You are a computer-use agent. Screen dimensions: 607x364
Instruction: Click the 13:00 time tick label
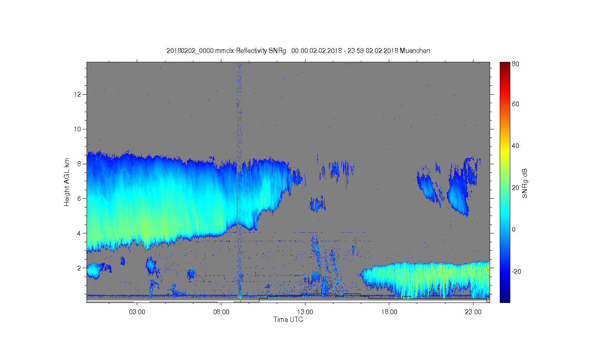305,312
